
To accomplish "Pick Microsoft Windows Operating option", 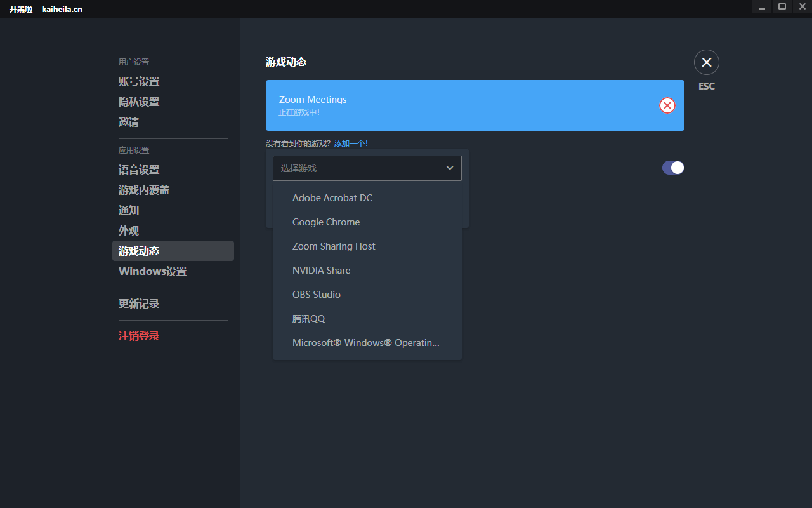I will 365,343.
